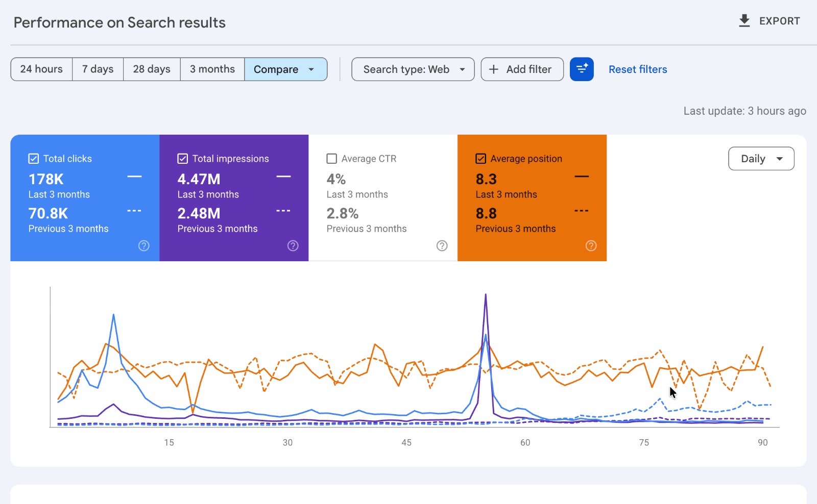817x504 pixels.
Task: Click the EXPORT button label
Action: (779, 21)
